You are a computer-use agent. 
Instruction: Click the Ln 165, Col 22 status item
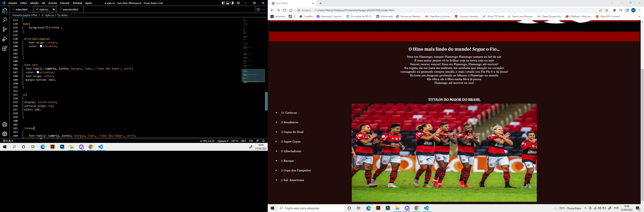click(x=207, y=141)
